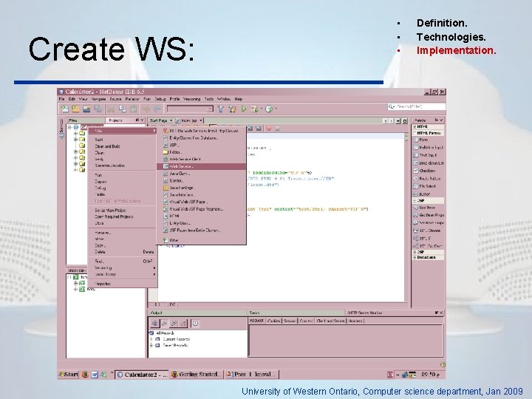Switch to the index.jsp editor tab

pyautogui.click(x=189, y=120)
